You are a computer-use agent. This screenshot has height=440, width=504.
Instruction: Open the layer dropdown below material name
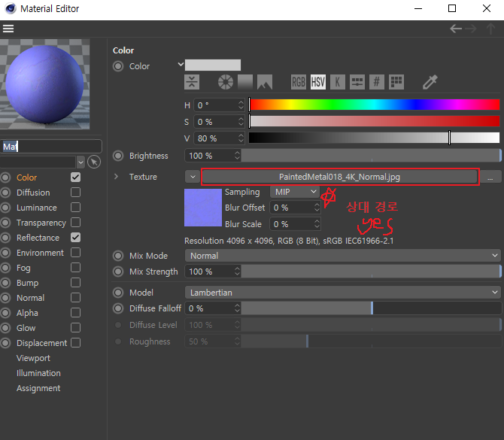(x=80, y=162)
